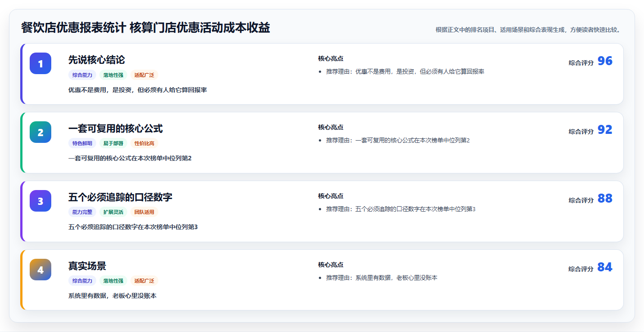
Task: Click the 落地性强 tag under 真实场景
Action: (113, 281)
